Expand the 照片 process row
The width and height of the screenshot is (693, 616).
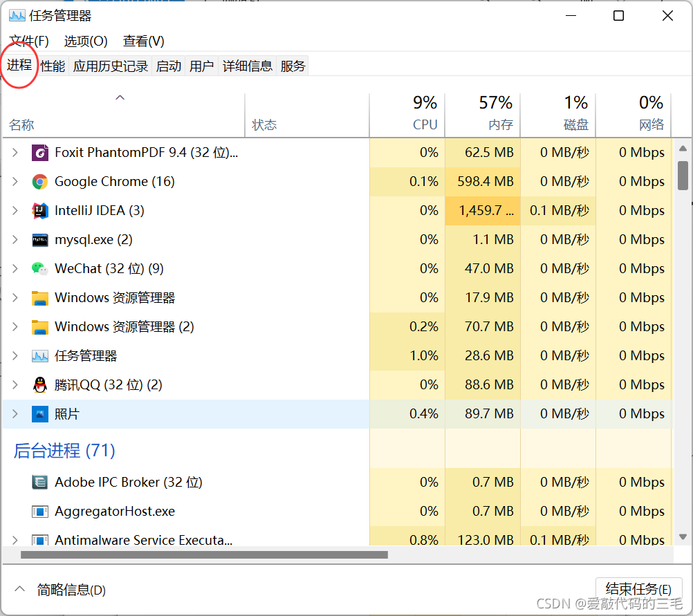(15, 414)
